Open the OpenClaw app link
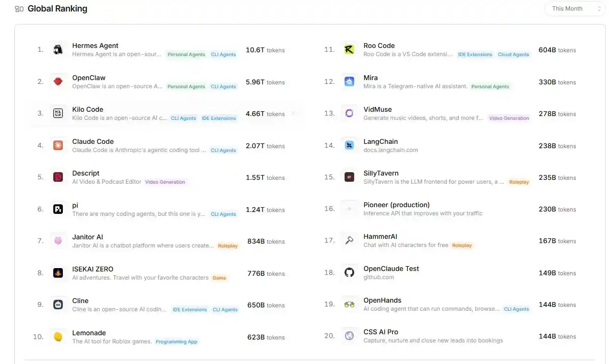609x364 pixels. pos(89,78)
